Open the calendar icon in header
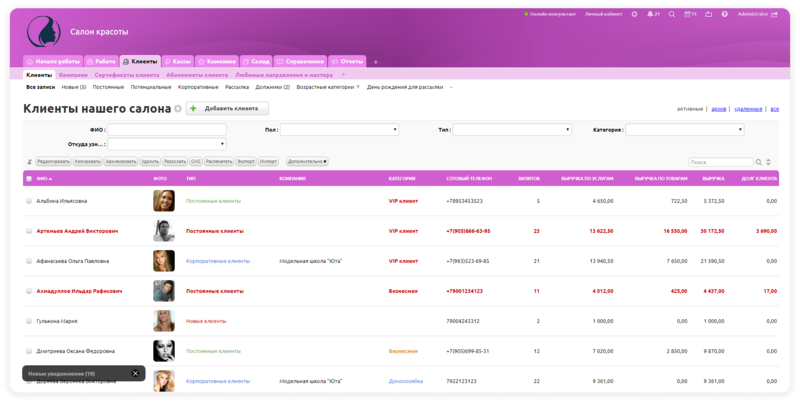The image size is (800, 404). 688,14
